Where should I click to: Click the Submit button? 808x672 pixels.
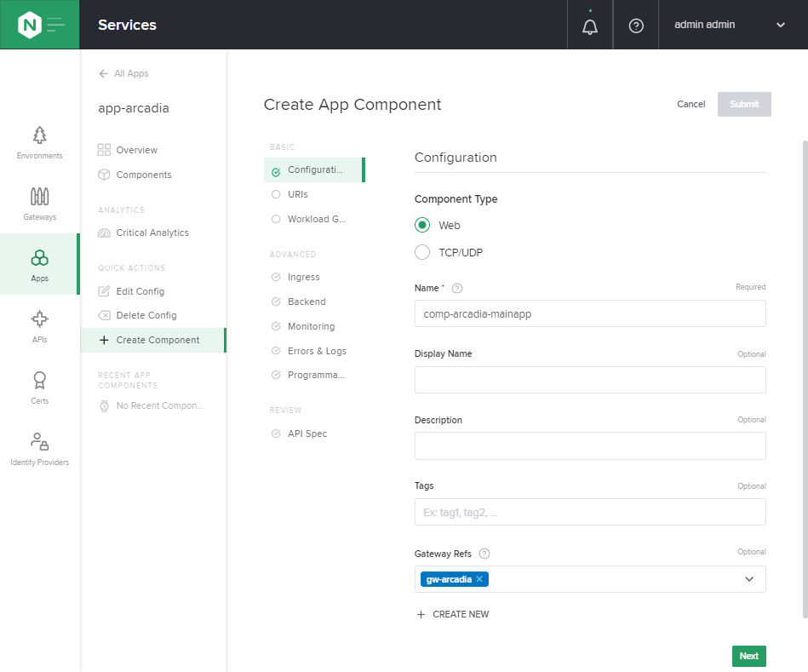(744, 104)
